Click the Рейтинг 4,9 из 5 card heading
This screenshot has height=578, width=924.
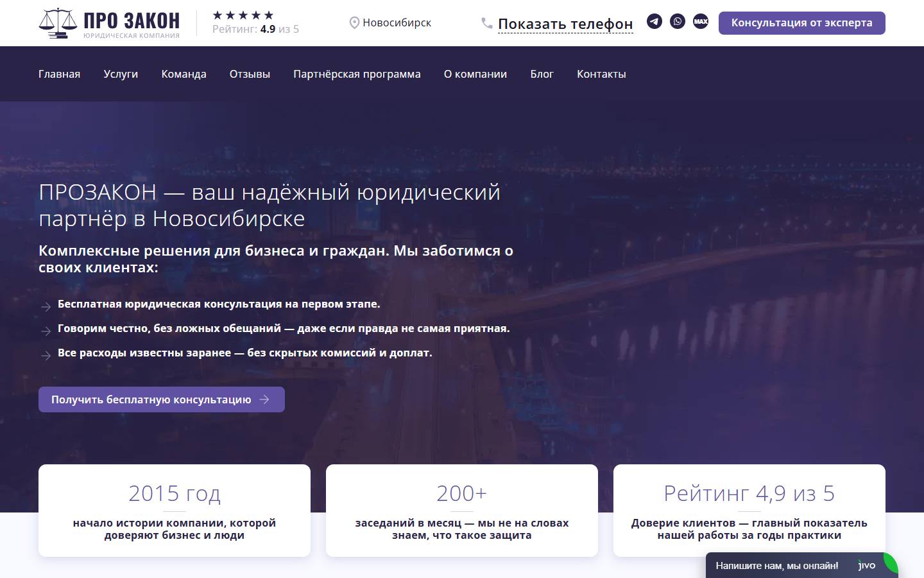(749, 493)
